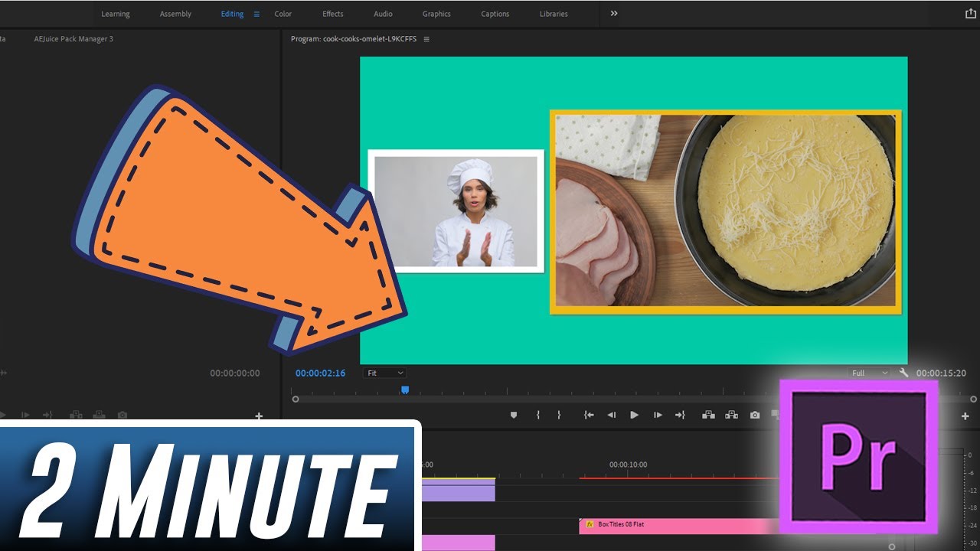
Task: Switch to the Libraries workspace
Action: [554, 14]
